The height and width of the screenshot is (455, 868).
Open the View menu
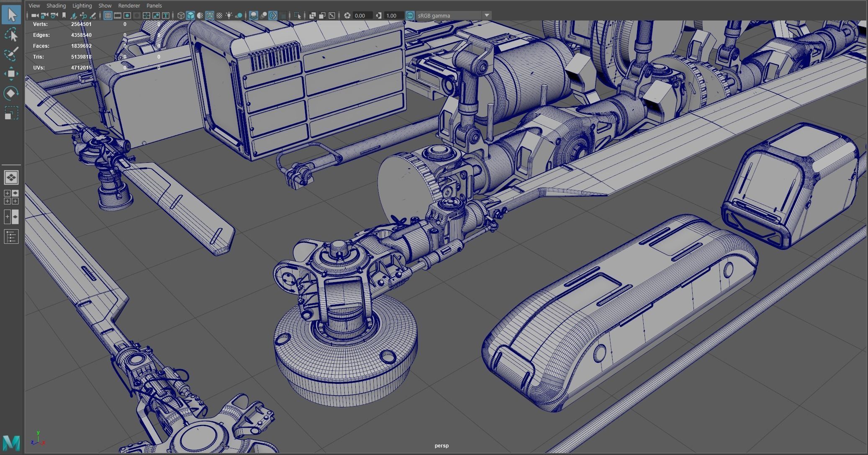(x=34, y=5)
